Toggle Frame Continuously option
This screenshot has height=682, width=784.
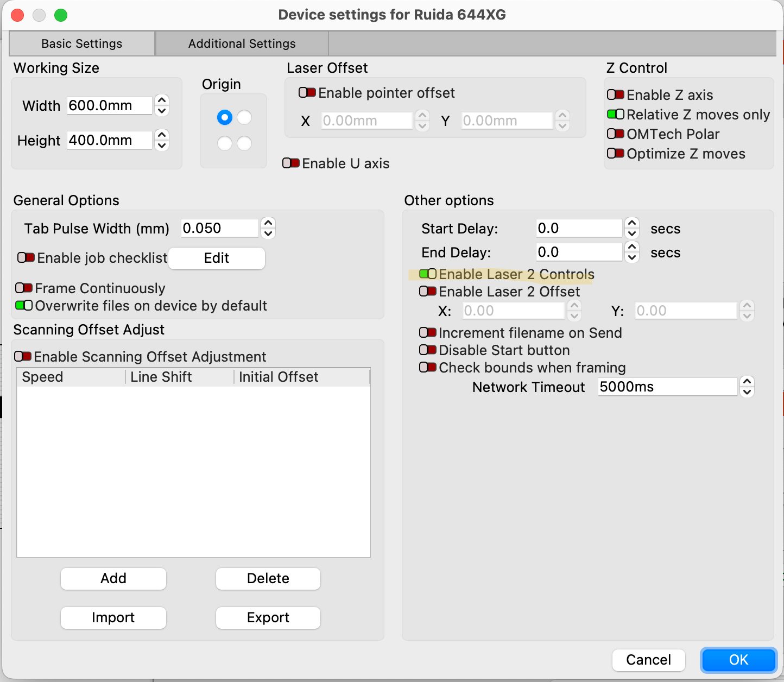pyautogui.click(x=24, y=288)
